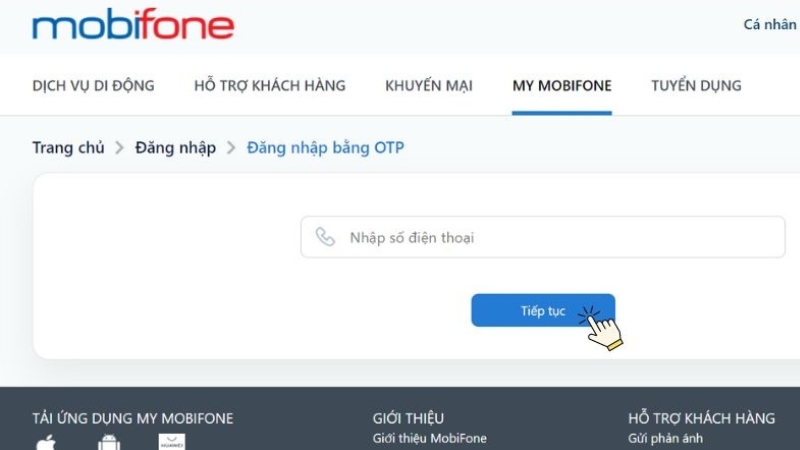800x450 pixels.
Task: Open HỖ TRỢ KHÁCH HÀNG in the top navigation
Action: [x=270, y=85]
